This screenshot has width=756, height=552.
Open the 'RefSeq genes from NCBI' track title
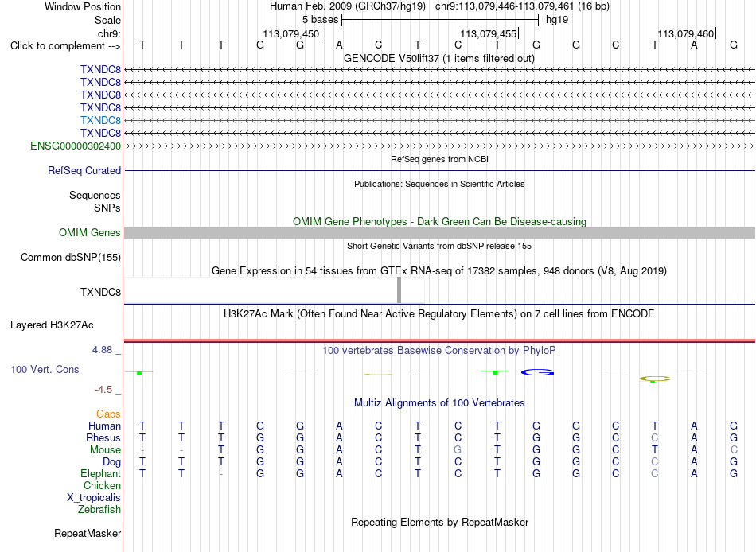pos(440,159)
